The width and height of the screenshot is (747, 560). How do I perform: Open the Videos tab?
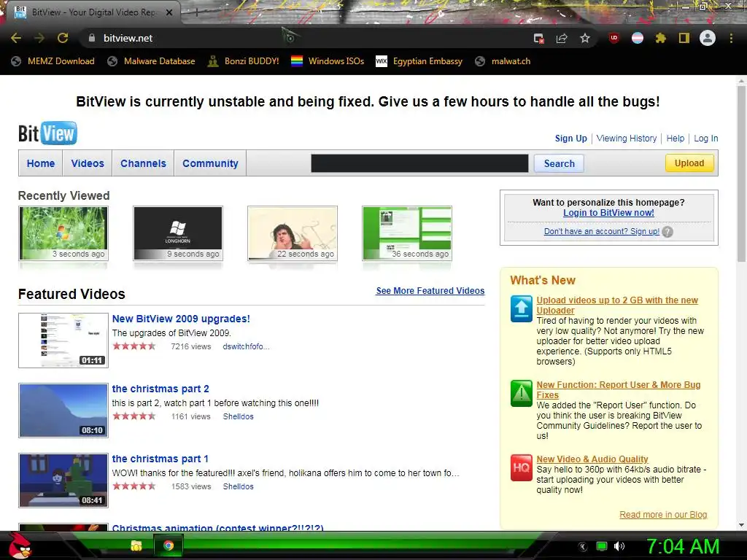tap(88, 163)
